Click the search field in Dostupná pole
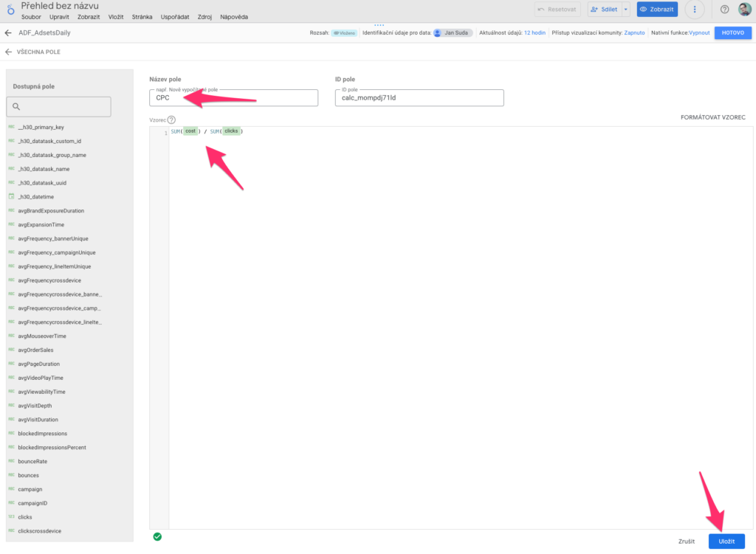Image resolution: width=756 pixels, height=554 pixels. point(59,107)
